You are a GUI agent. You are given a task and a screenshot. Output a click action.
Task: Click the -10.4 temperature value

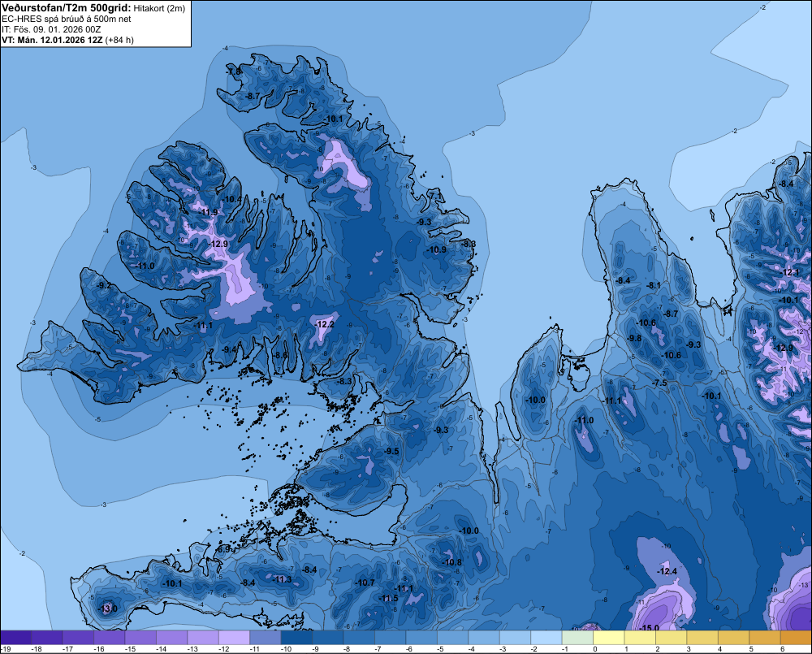click(x=232, y=199)
